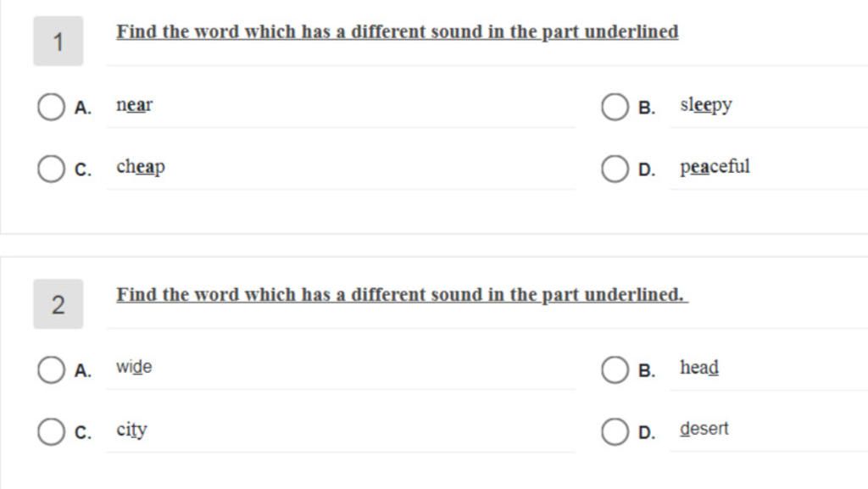Click the answer word 'peaceful'
868x489 pixels.
click(715, 167)
